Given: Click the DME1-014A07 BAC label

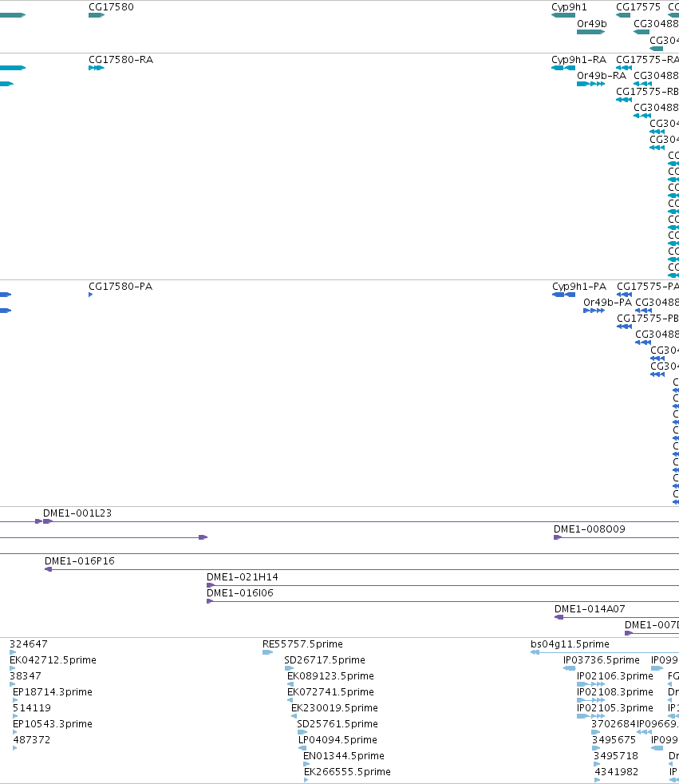Looking at the screenshot, I should (x=590, y=609).
